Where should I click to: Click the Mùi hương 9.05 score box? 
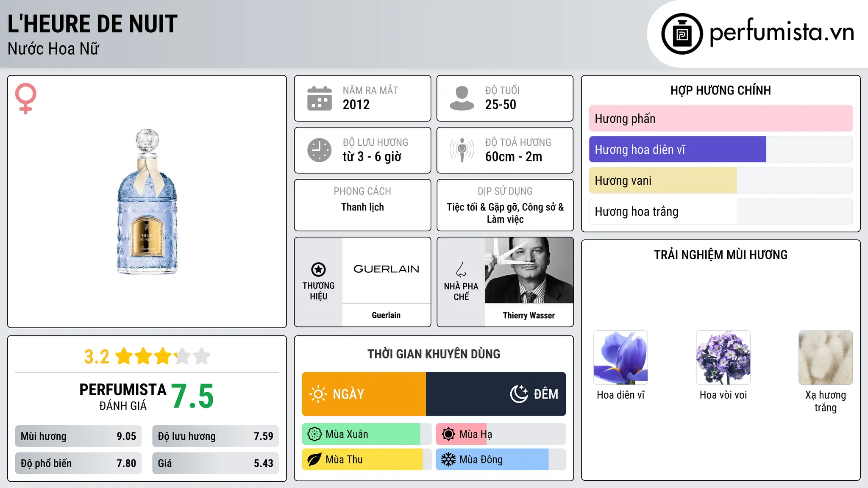(78, 436)
